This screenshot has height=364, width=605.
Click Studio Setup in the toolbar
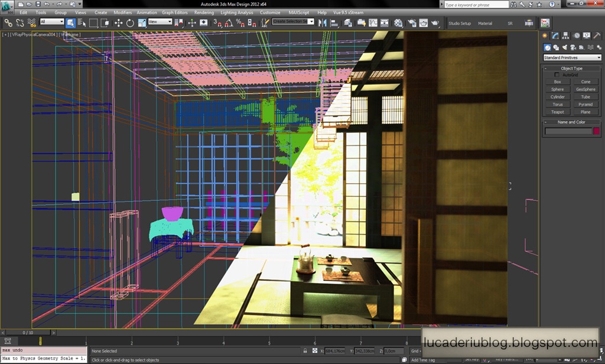(x=460, y=24)
